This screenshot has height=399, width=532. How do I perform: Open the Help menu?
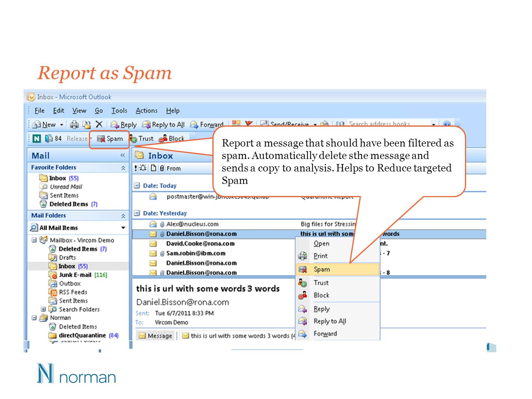pos(173,111)
